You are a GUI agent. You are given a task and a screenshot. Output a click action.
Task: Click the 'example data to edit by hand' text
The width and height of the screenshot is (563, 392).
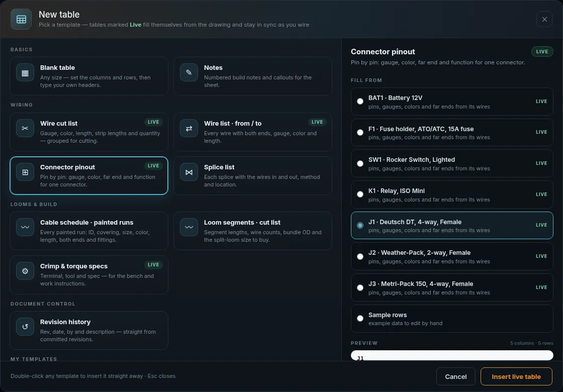click(x=405, y=324)
